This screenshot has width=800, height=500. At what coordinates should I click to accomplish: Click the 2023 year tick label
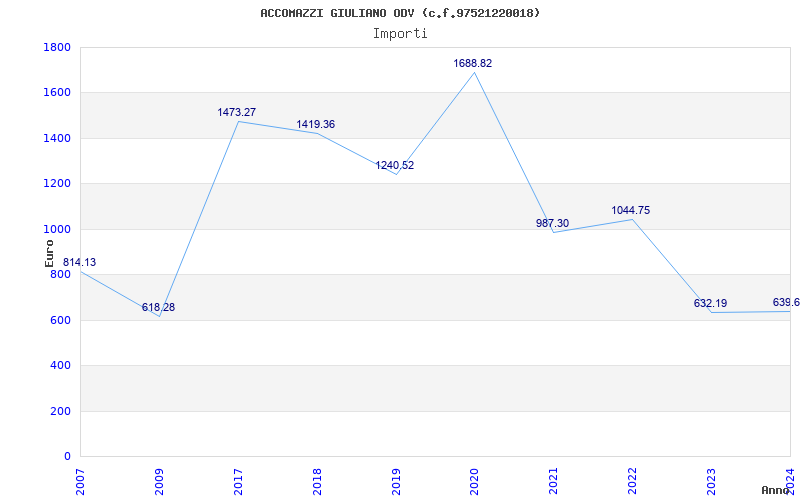(x=712, y=482)
